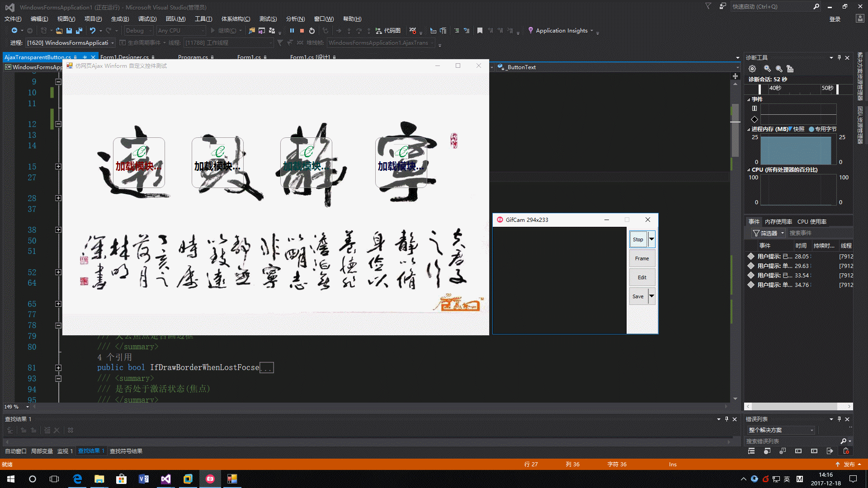Viewport: 868px width, 488px height.
Task: Click the bookmark toolbar icon
Action: [480, 31]
